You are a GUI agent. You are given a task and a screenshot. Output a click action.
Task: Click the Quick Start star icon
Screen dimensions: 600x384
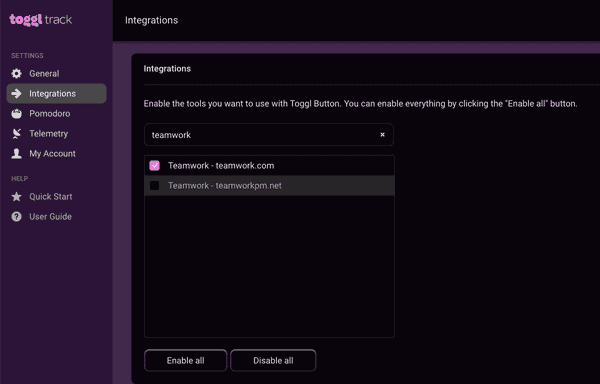(16, 197)
